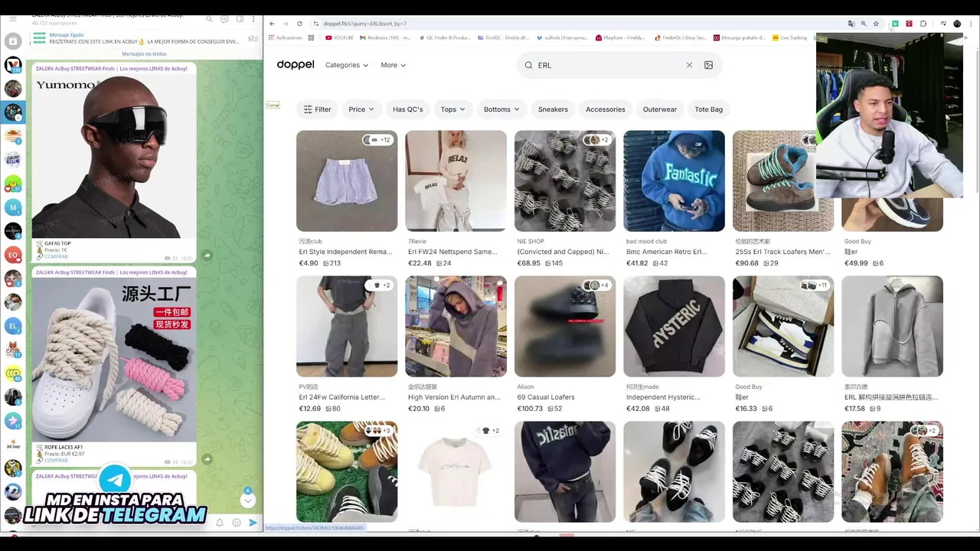The height and width of the screenshot is (551, 980).
Task: Open the Recibidos Gmail bookmark
Action: tap(385, 37)
